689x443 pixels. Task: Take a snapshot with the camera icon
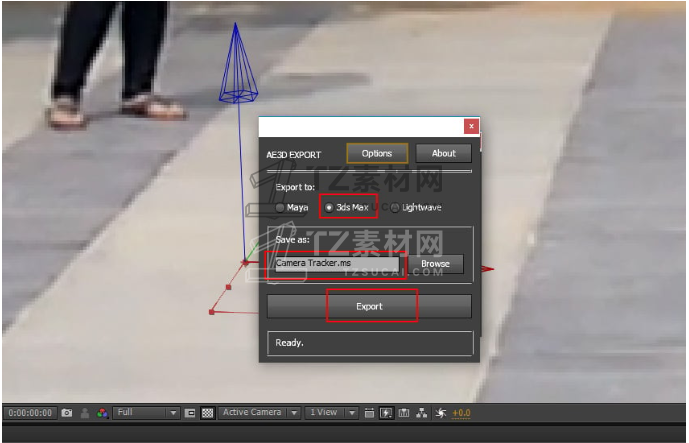click(67, 413)
